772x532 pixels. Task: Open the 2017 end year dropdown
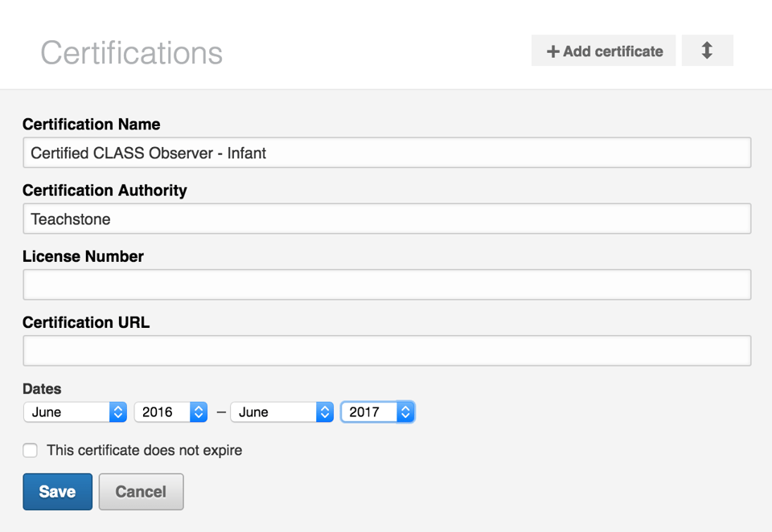pyautogui.click(x=377, y=412)
